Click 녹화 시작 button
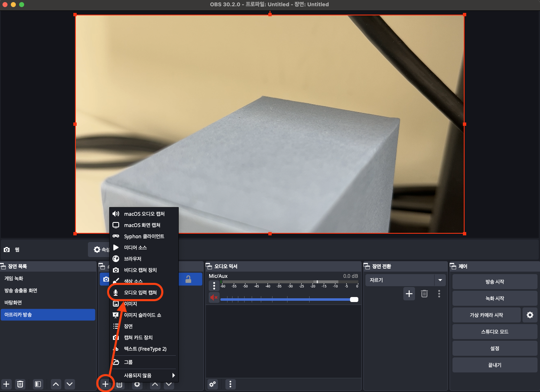The image size is (540, 392). (495, 298)
